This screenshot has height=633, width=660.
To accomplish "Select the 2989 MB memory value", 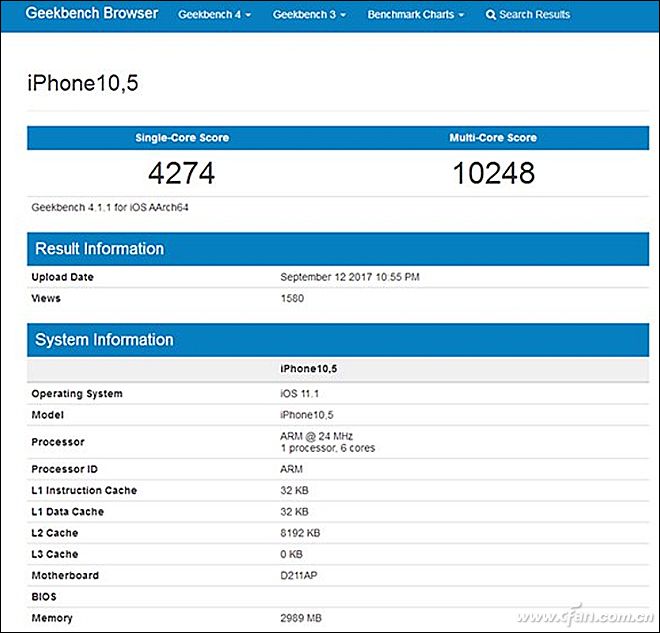I will pos(301,618).
